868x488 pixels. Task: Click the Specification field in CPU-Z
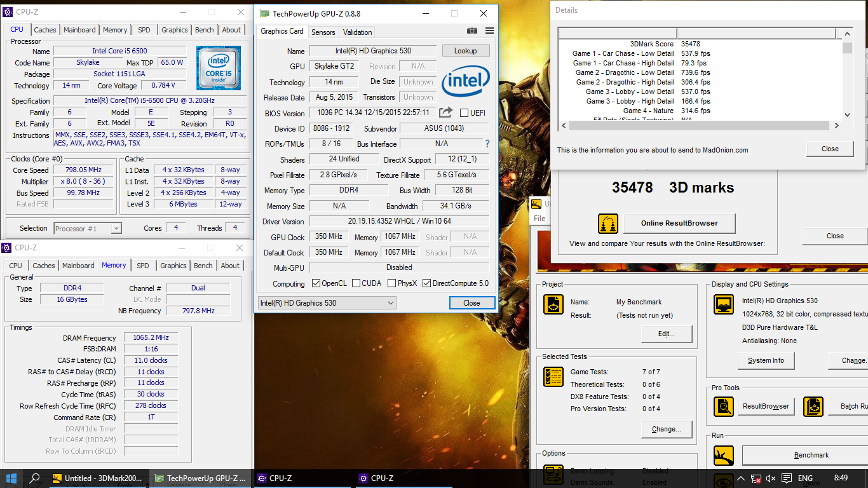pos(150,100)
